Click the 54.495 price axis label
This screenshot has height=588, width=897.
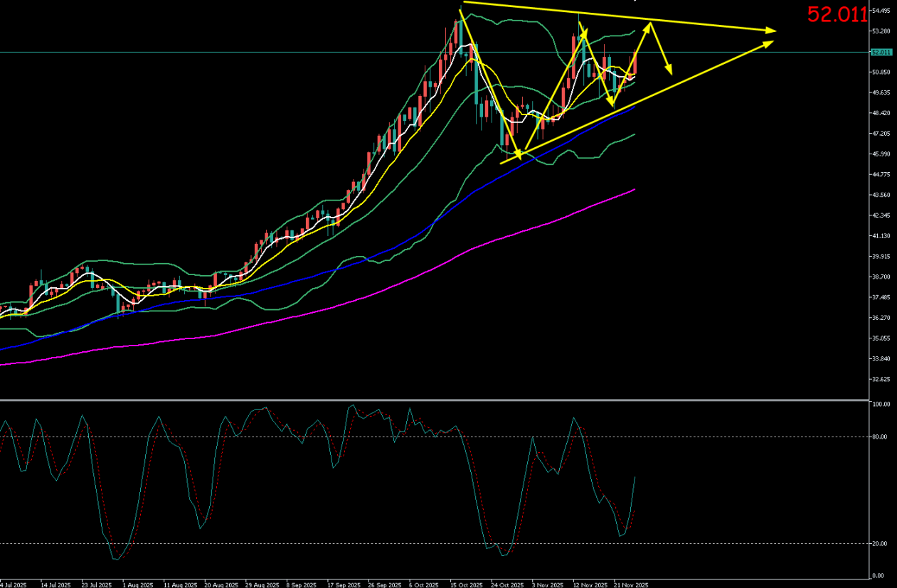click(x=882, y=11)
